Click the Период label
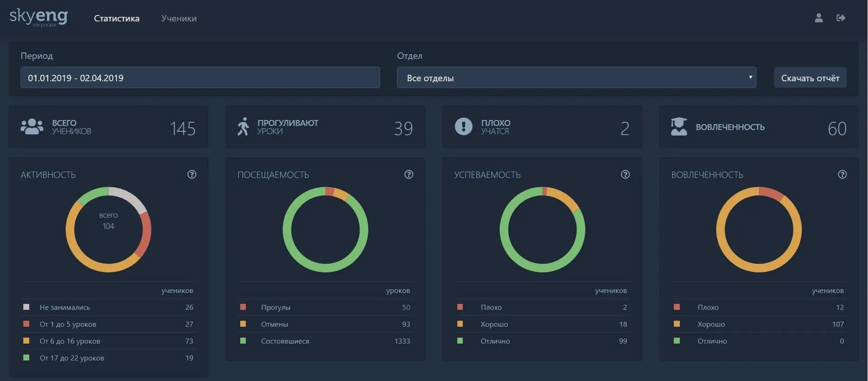This screenshot has width=868, height=381. tap(37, 56)
